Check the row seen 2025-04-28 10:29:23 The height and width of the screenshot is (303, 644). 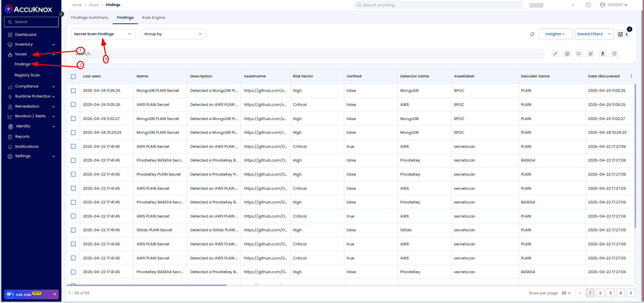coord(73,132)
